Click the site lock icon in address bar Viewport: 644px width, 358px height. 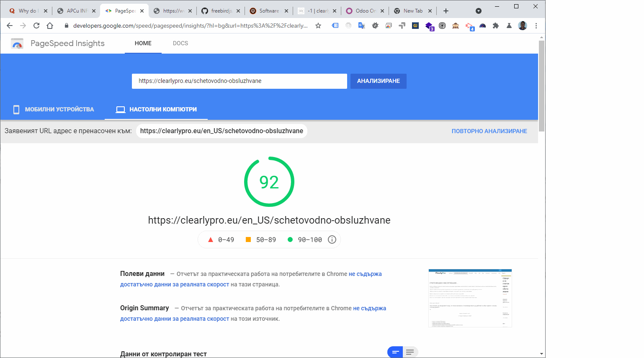[66, 26]
